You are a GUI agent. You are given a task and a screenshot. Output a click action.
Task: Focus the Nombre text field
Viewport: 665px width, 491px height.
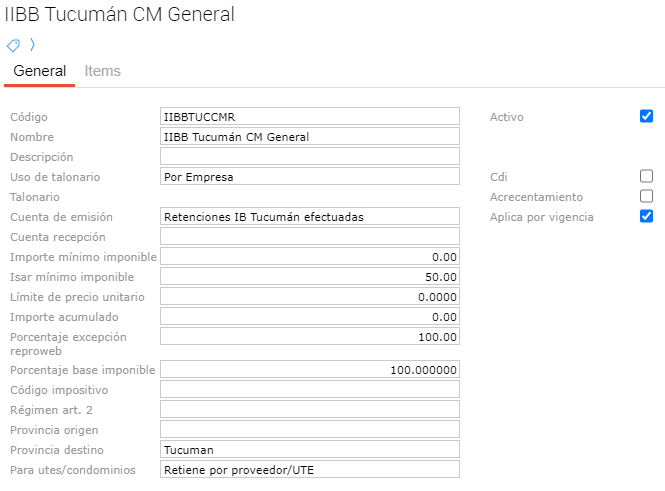[309, 136]
